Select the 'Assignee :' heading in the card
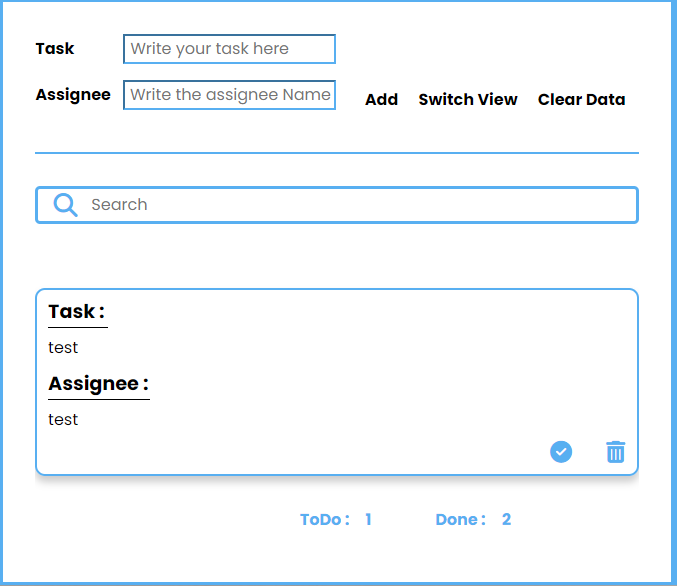This screenshot has width=677, height=586. pyautogui.click(x=98, y=384)
